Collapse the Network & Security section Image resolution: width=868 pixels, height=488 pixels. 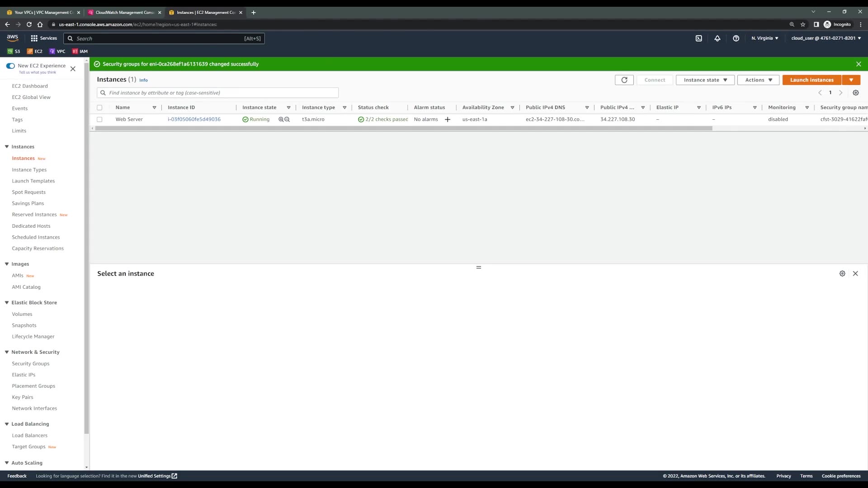(7, 352)
